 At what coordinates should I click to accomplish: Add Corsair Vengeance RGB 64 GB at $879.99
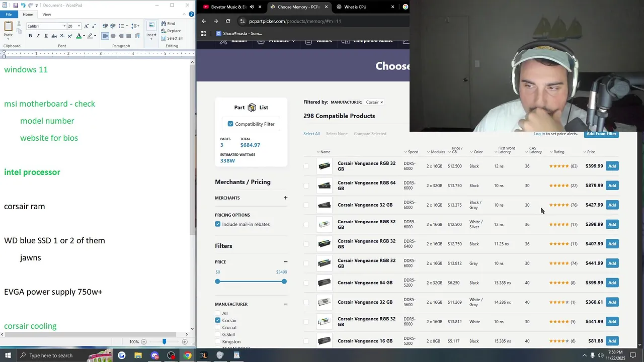coord(612,186)
